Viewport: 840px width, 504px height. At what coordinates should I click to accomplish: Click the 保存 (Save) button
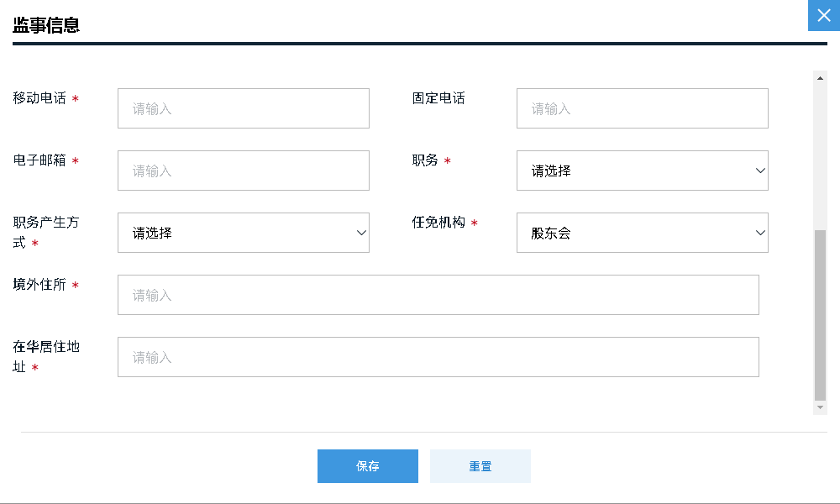coord(367,466)
